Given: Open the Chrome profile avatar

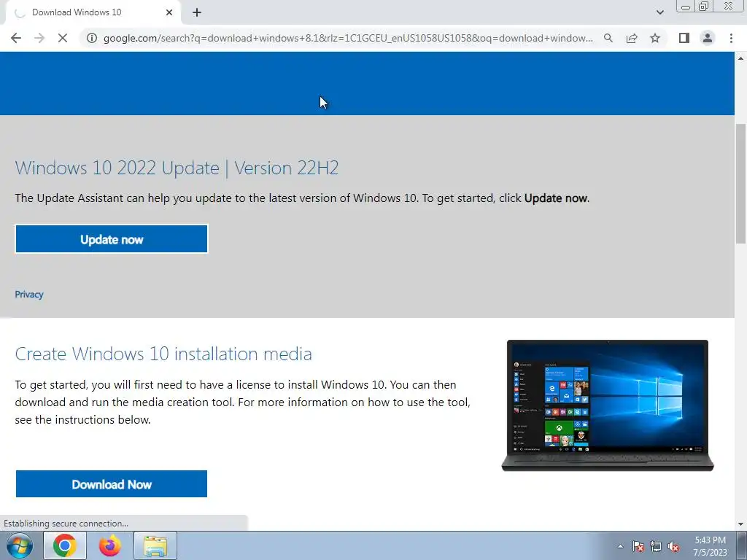Looking at the screenshot, I should 708,38.
